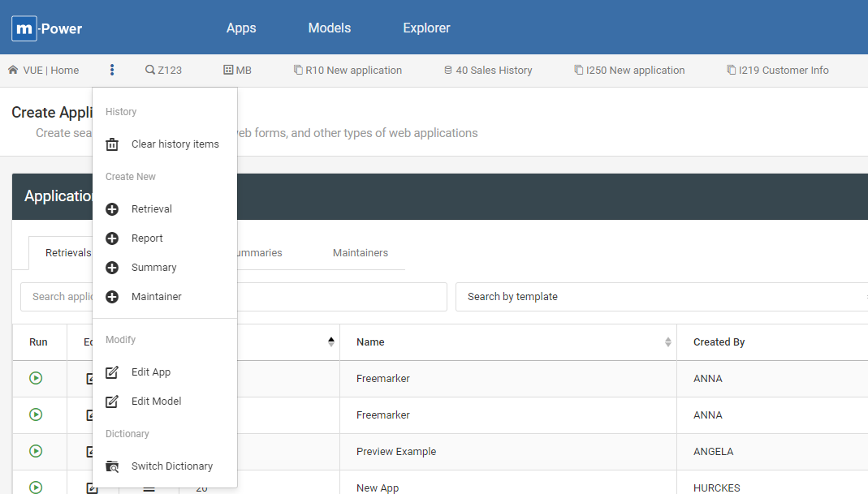The image size is (868, 494).
Task: Click the trash icon for Clear history items
Action: [113, 144]
